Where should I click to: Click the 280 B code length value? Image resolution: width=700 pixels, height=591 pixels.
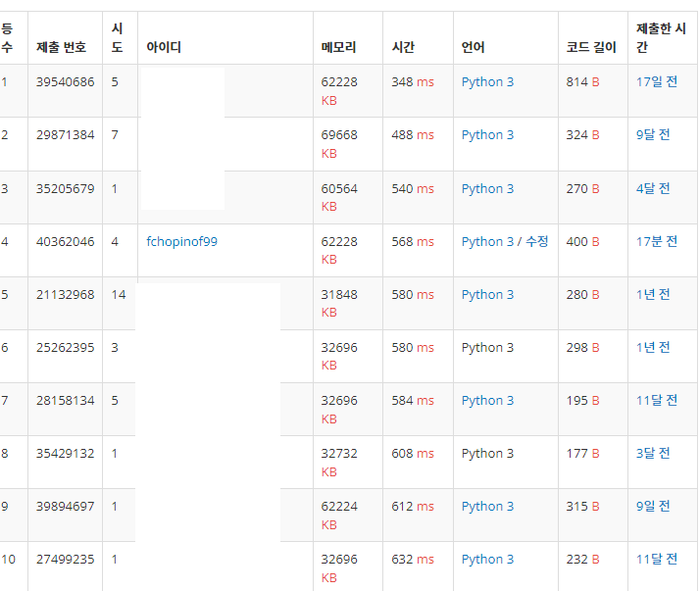582,295
